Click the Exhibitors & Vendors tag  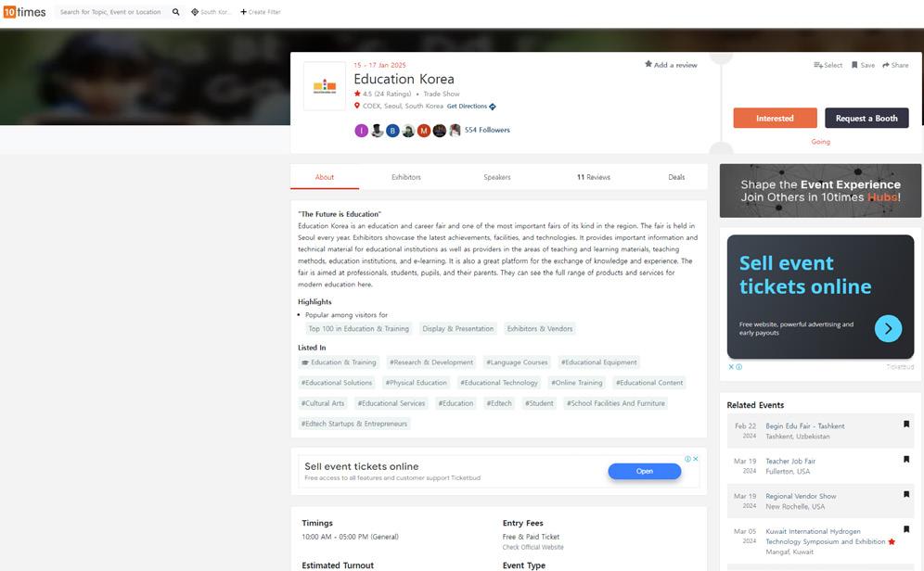[x=540, y=329]
